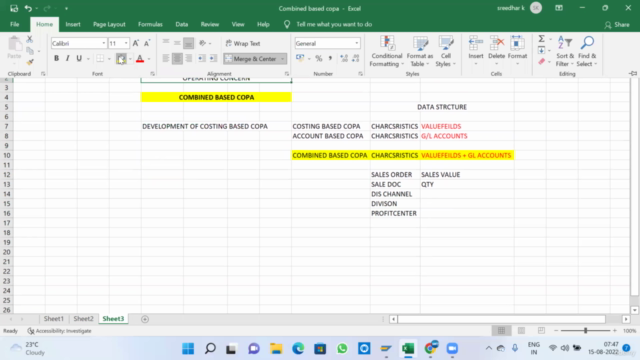Click the Cut scissors icon

[x=29, y=39]
